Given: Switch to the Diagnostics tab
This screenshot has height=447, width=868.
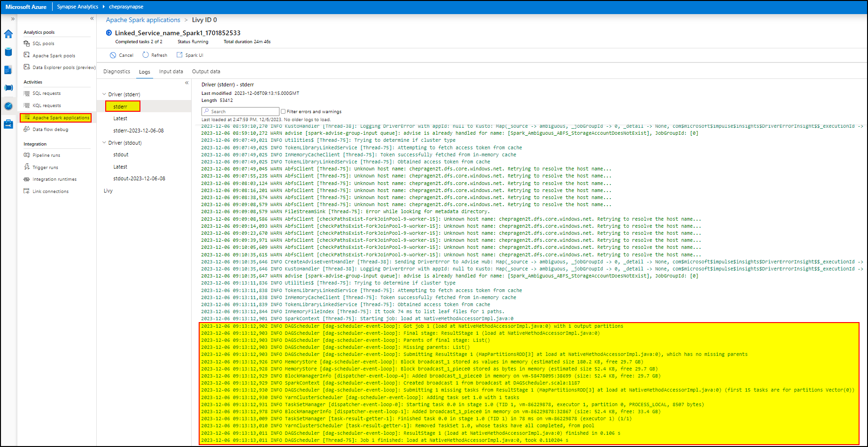Looking at the screenshot, I should pos(116,71).
